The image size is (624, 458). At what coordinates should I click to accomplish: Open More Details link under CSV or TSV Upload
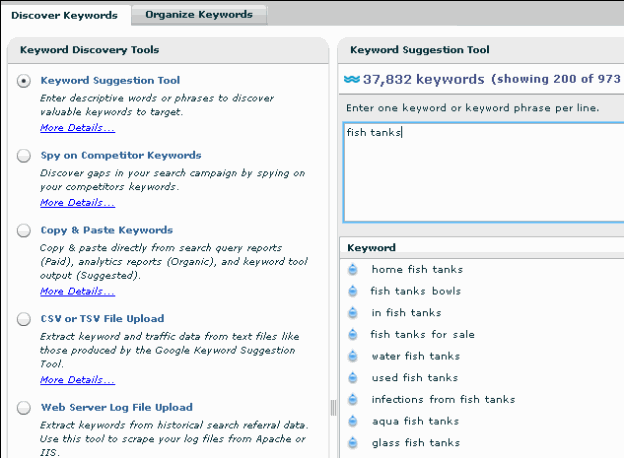77,380
